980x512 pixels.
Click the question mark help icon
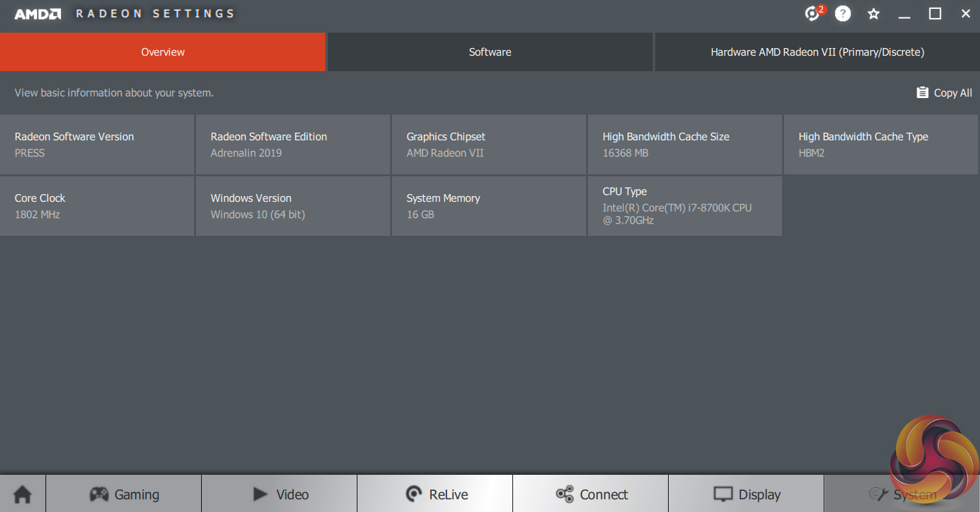pos(843,13)
